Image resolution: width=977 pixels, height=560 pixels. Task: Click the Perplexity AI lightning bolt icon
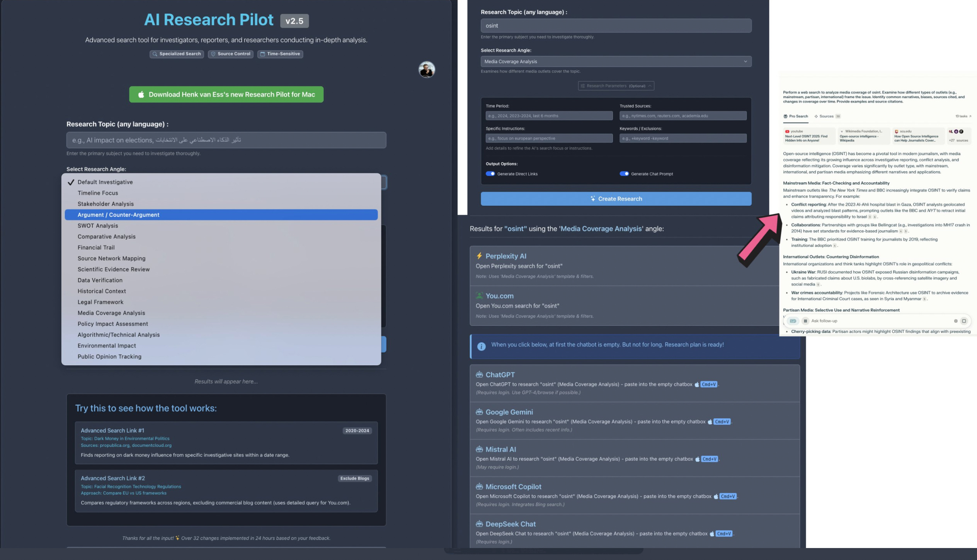click(x=479, y=256)
